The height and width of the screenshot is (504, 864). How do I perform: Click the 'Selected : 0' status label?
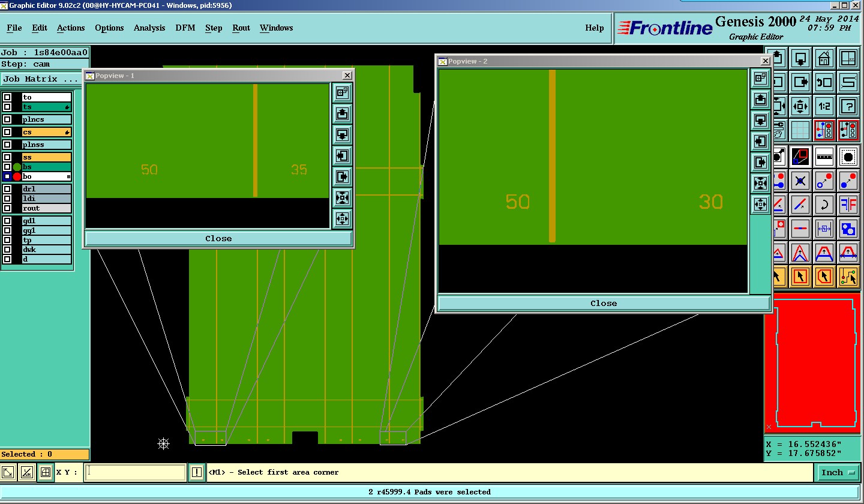tap(44, 454)
